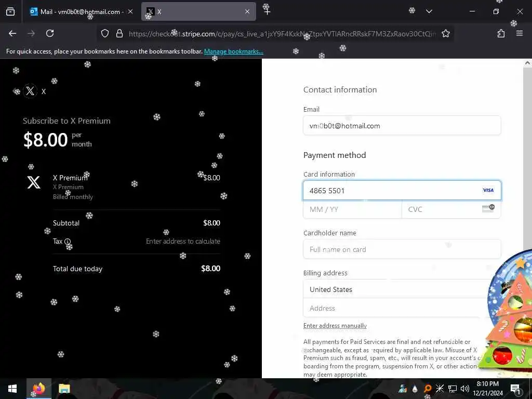Viewport: 532px width, 399px height.
Task: Click the Subscribe to X Premium heading
Action: click(x=66, y=121)
